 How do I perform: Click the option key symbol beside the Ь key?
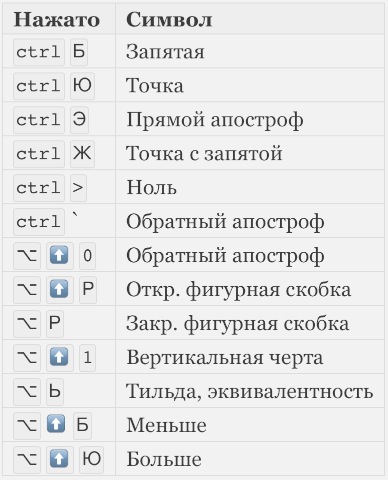click(27, 391)
